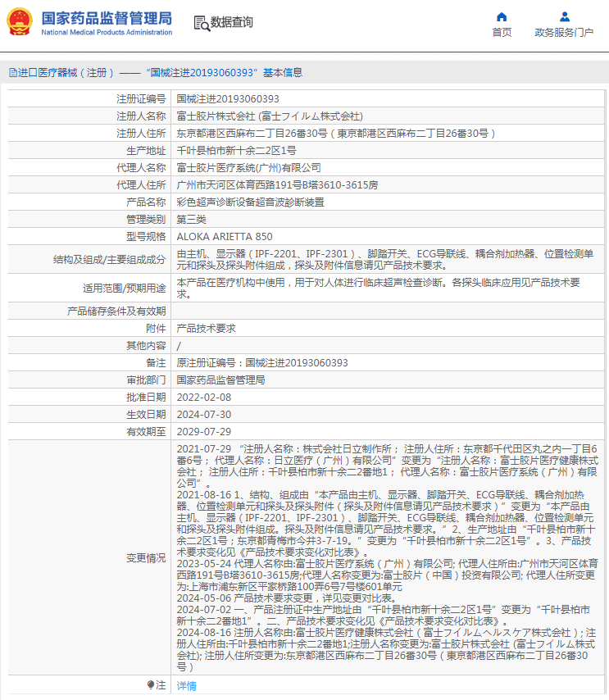Select the 注册人住所 label
The width and height of the screenshot is (609, 700).
[x=141, y=133]
